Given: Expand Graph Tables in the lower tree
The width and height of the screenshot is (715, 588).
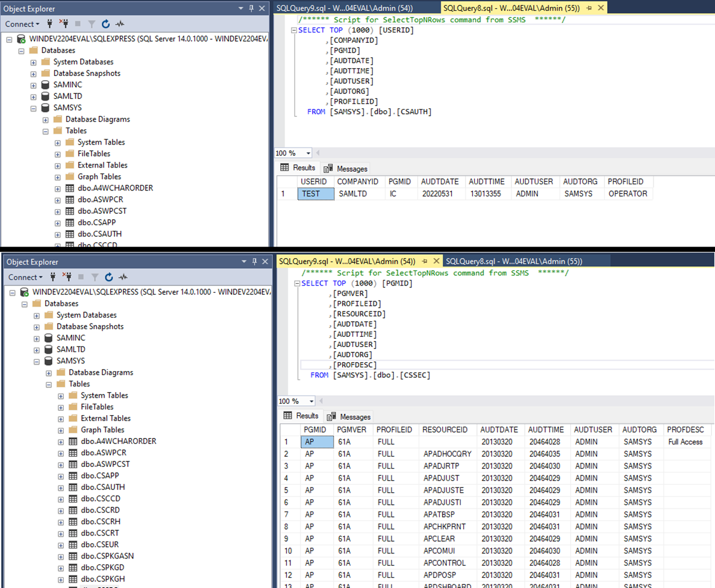Looking at the screenshot, I should coord(60,430).
